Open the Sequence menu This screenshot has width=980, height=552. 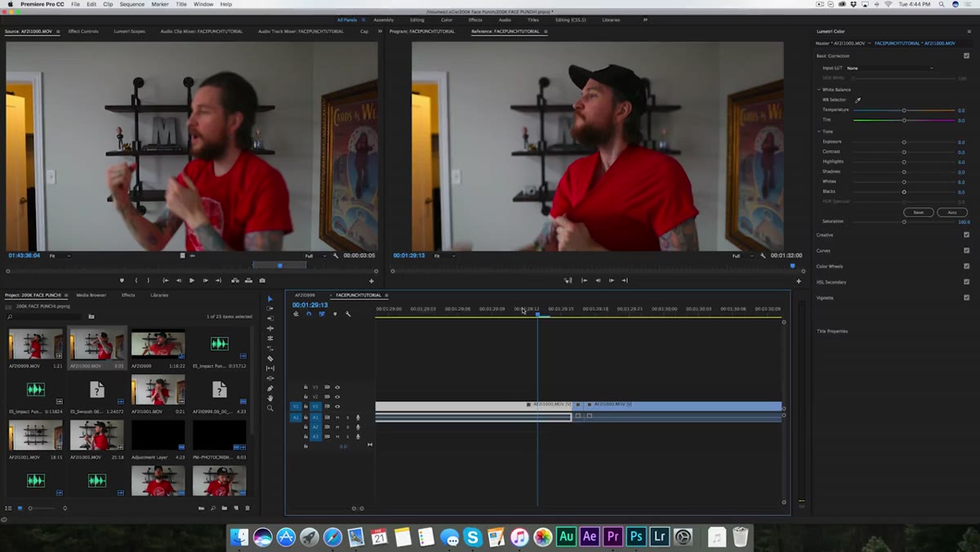131,4
